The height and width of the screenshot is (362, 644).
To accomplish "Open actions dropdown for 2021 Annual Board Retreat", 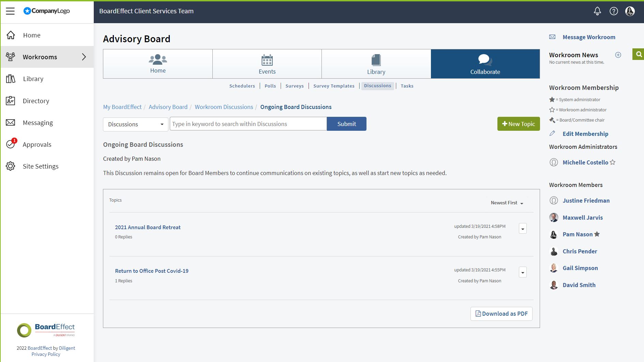I will point(523,229).
